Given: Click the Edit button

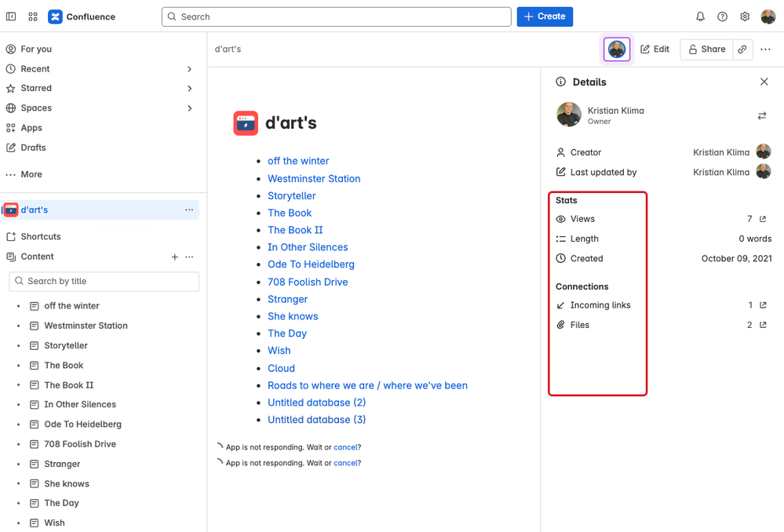Looking at the screenshot, I should pos(655,49).
